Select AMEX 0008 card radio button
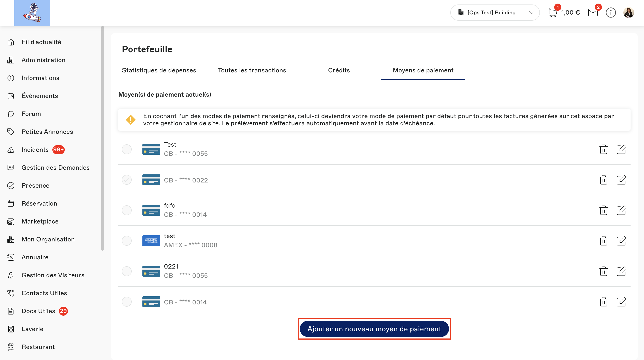The image size is (644, 360). pos(127,241)
